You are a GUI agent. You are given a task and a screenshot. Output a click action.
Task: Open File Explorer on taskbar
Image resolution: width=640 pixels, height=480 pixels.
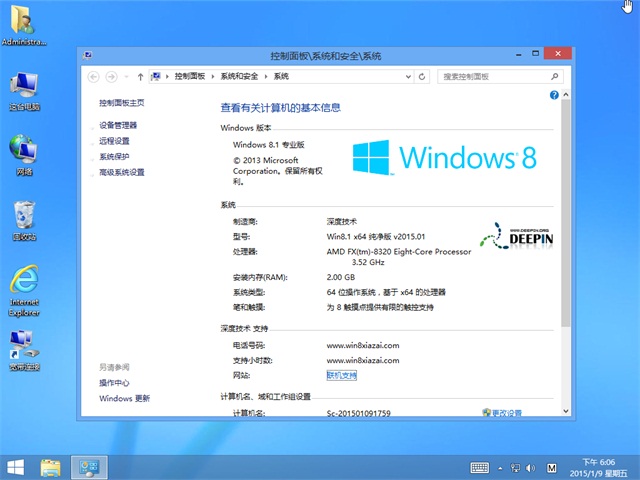click(51, 467)
